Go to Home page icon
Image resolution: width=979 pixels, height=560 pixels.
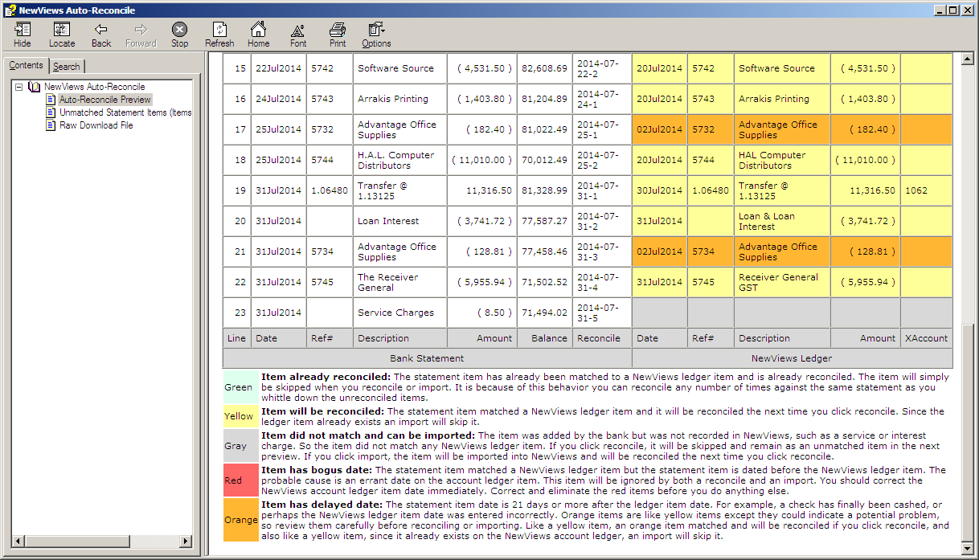[258, 35]
